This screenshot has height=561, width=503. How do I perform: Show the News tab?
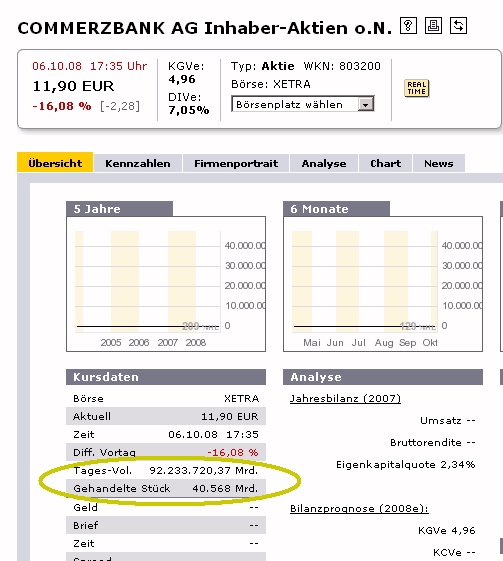pos(439,164)
